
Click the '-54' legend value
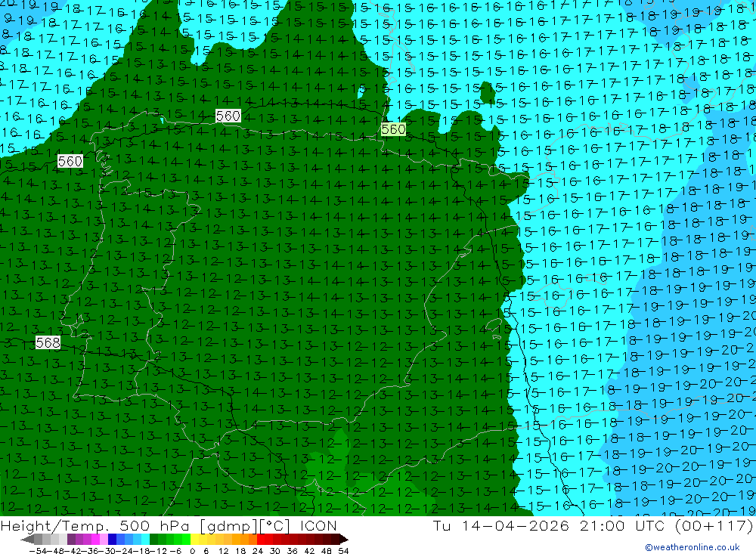pos(38,551)
